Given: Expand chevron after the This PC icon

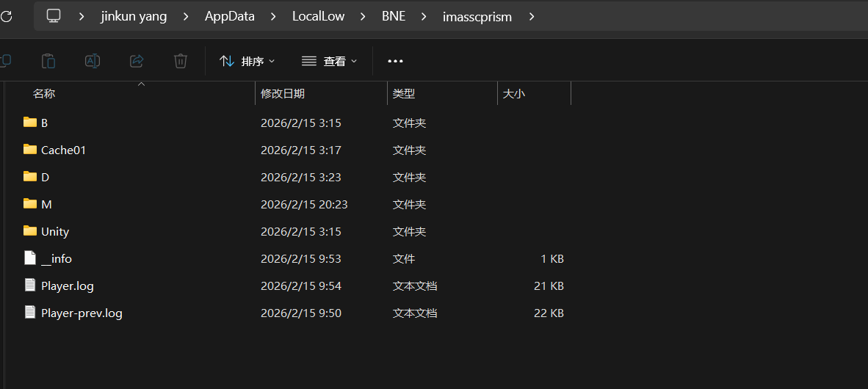Looking at the screenshot, I should (82, 17).
